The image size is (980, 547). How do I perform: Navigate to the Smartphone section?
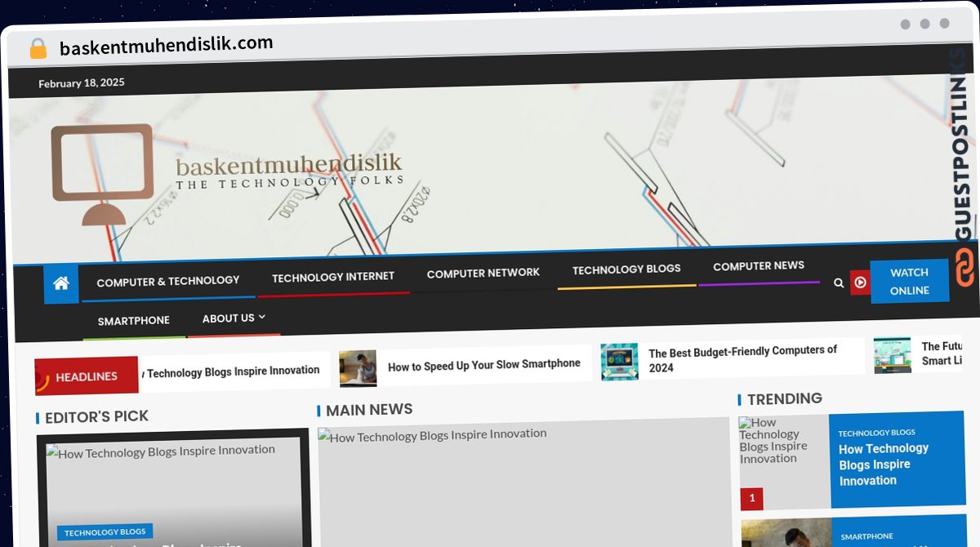click(134, 321)
